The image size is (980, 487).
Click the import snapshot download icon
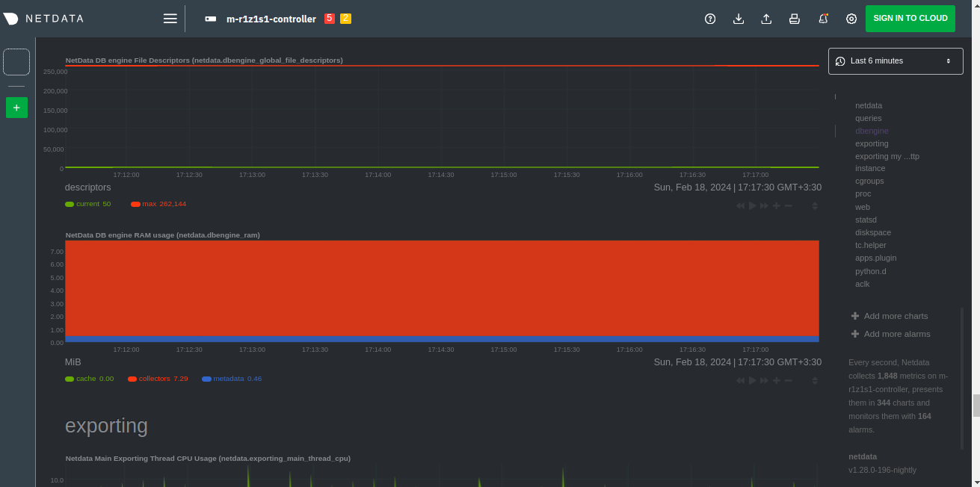[739, 19]
